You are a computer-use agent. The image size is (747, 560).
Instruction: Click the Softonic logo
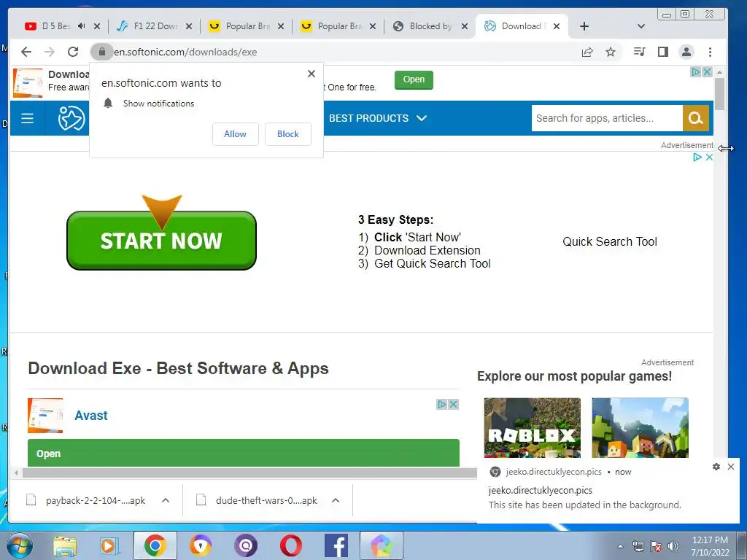point(71,118)
